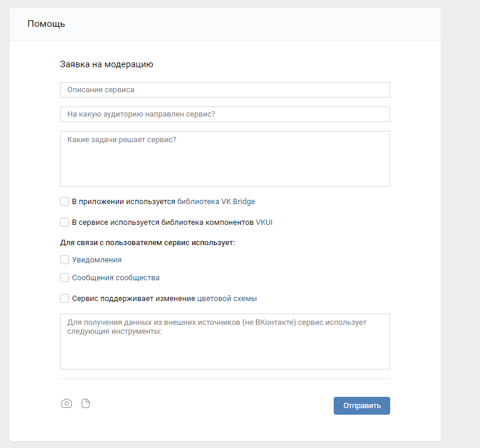Click the Помощь page header
This screenshot has height=448, width=480.
click(x=46, y=24)
